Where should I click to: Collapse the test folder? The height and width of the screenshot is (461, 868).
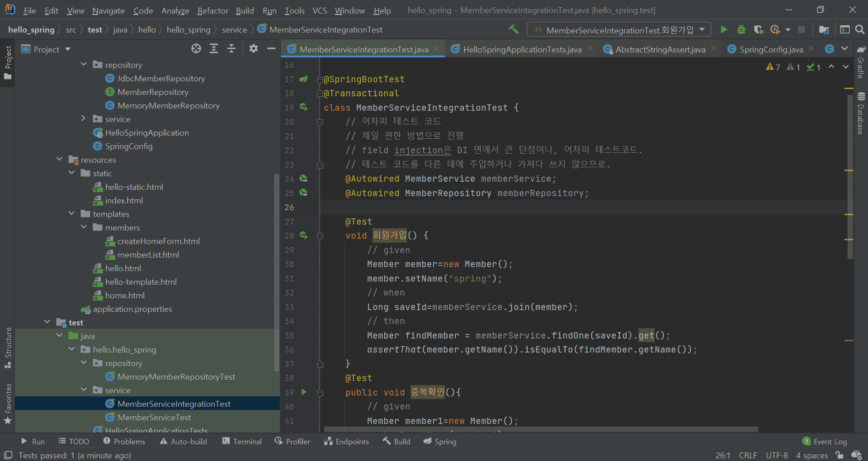(x=47, y=322)
